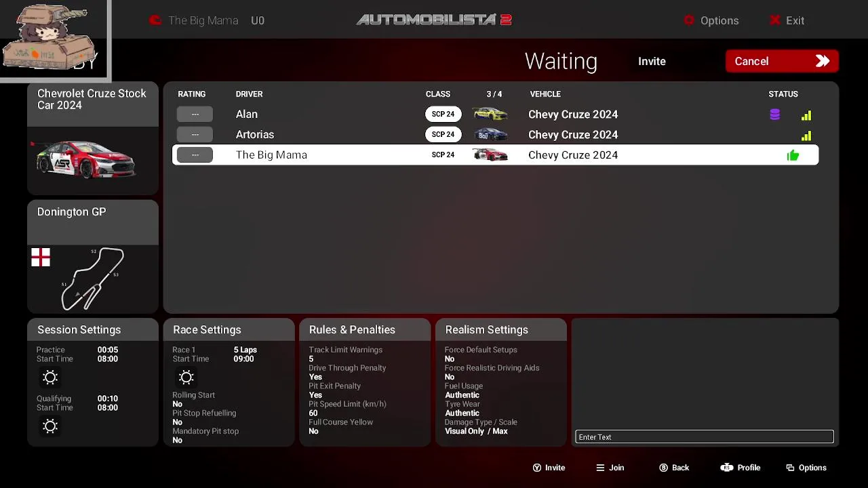Image resolution: width=868 pixels, height=488 pixels.
Task: Click the DRIVER column header
Action: tap(249, 94)
